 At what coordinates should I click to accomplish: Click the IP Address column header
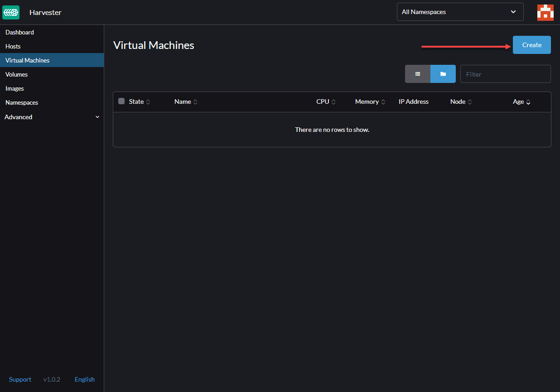pyautogui.click(x=414, y=102)
